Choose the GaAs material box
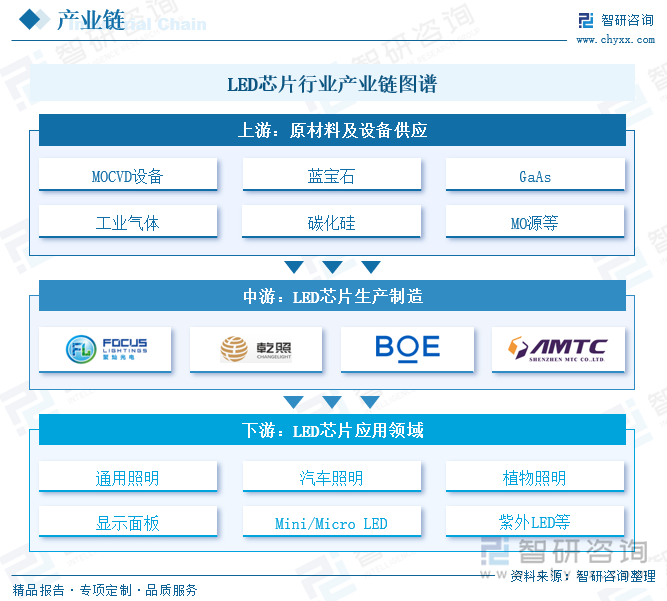The image size is (667, 601). [x=535, y=176]
